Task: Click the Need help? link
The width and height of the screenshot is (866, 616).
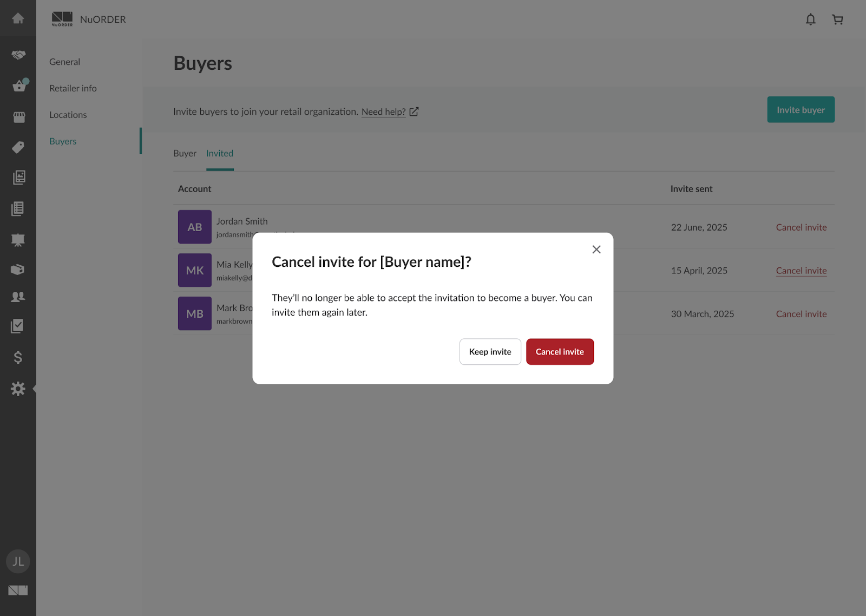Action: pyautogui.click(x=383, y=112)
